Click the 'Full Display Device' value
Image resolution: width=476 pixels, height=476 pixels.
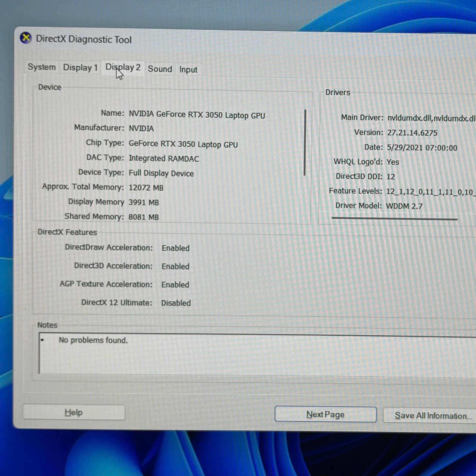[x=161, y=173]
